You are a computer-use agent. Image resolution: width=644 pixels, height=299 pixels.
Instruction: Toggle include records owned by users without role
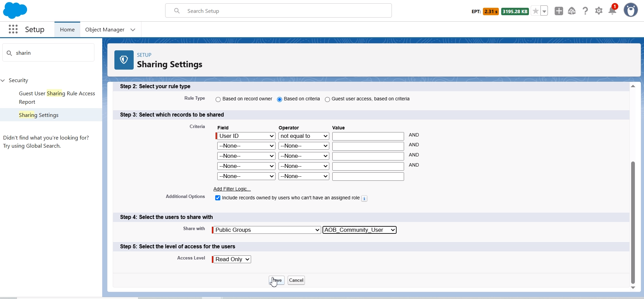(218, 198)
